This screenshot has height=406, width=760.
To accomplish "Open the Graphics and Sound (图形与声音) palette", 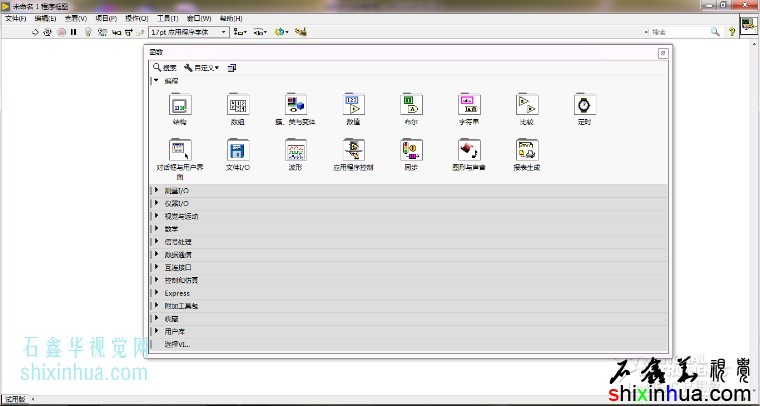I will tap(468, 150).
